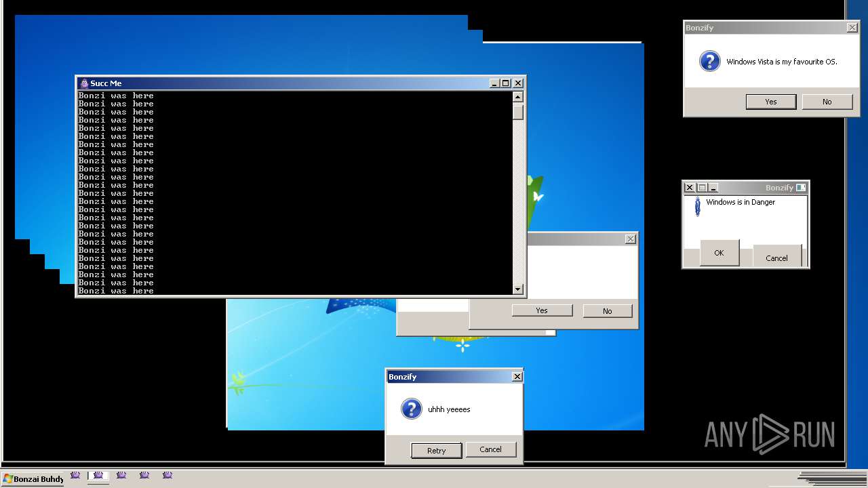Close the mirrored Windows is in Danger dialog
This screenshot has height=488, width=868.
[690, 188]
